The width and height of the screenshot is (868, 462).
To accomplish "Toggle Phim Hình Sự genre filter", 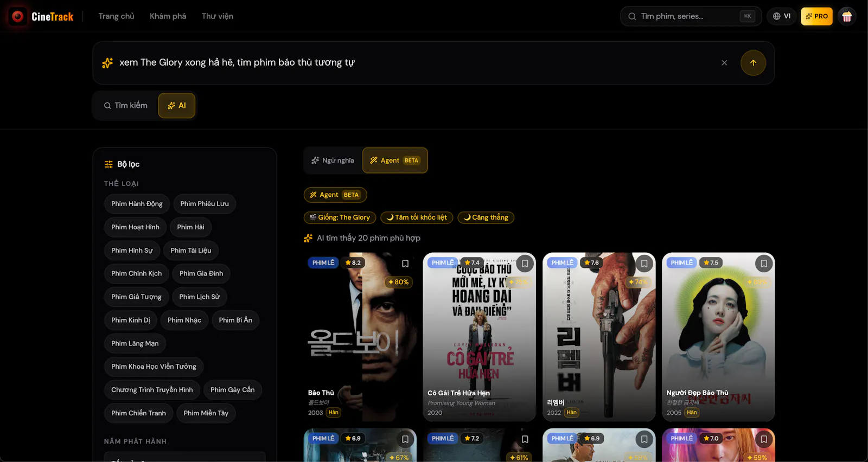I will [132, 251].
